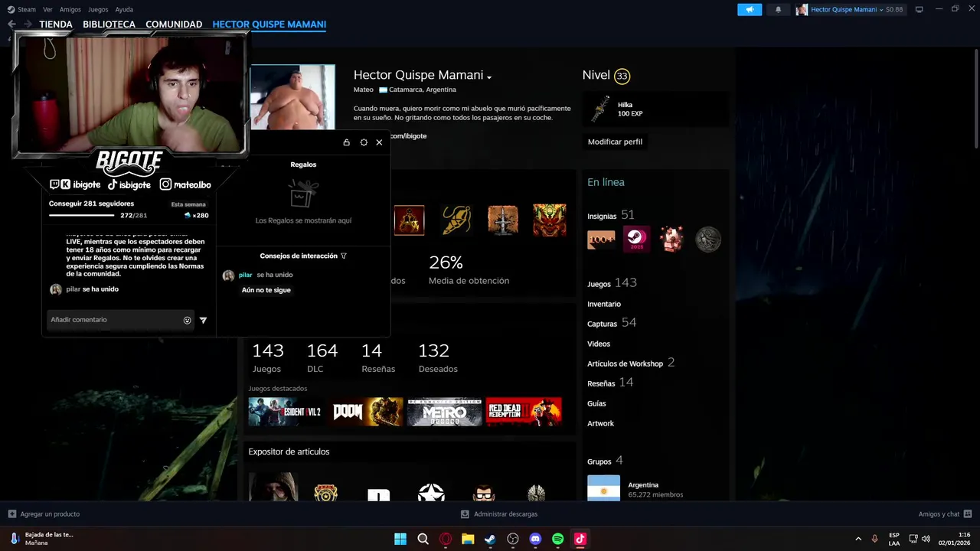The image size is (980, 551).
Task: Select the orange horned demon achievement icon
Action: tap(550, 220)
